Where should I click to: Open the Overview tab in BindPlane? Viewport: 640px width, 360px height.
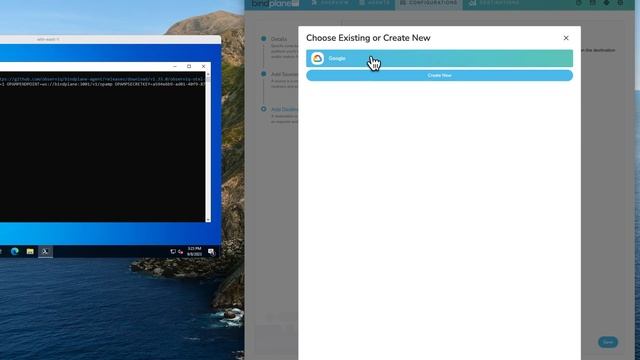[330, 3]
